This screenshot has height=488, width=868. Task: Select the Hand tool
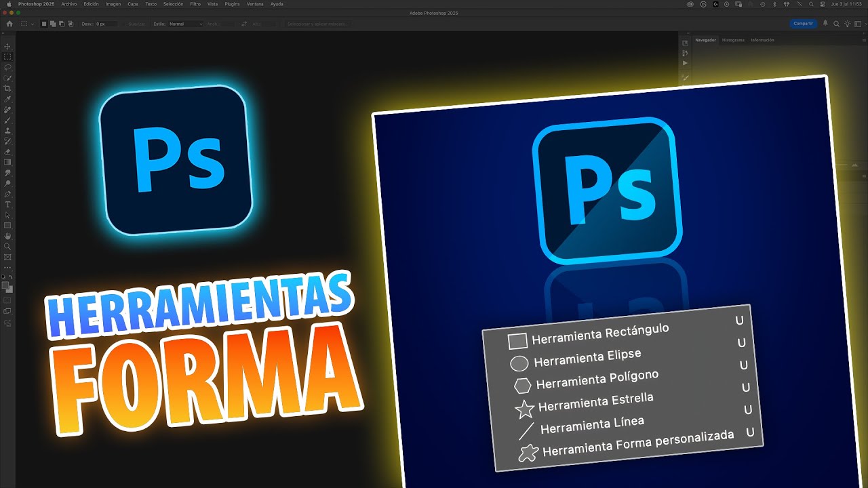[x=7, y=236]
